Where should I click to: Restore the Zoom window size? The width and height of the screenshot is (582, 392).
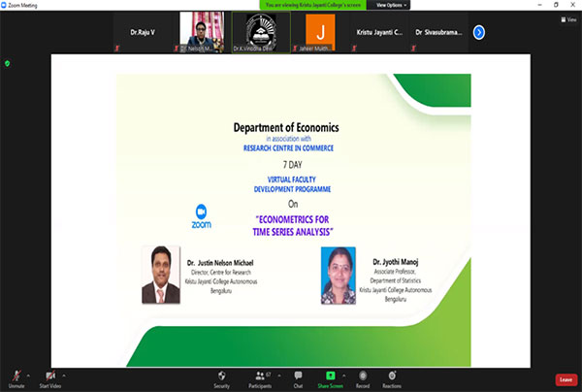pyautogui.click(x=556, y=5)
